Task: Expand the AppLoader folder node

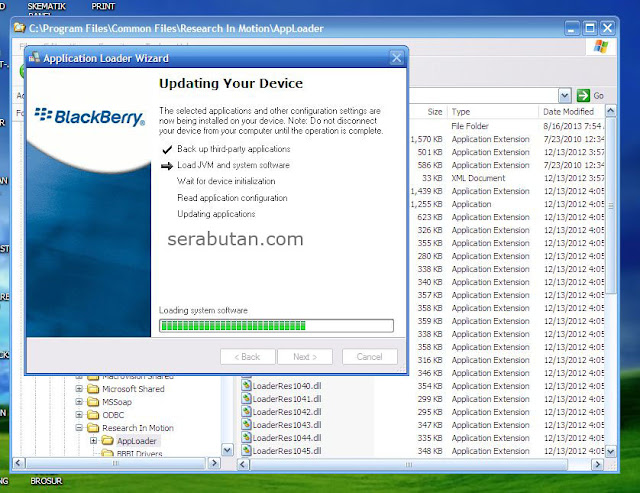Action: 93,441
